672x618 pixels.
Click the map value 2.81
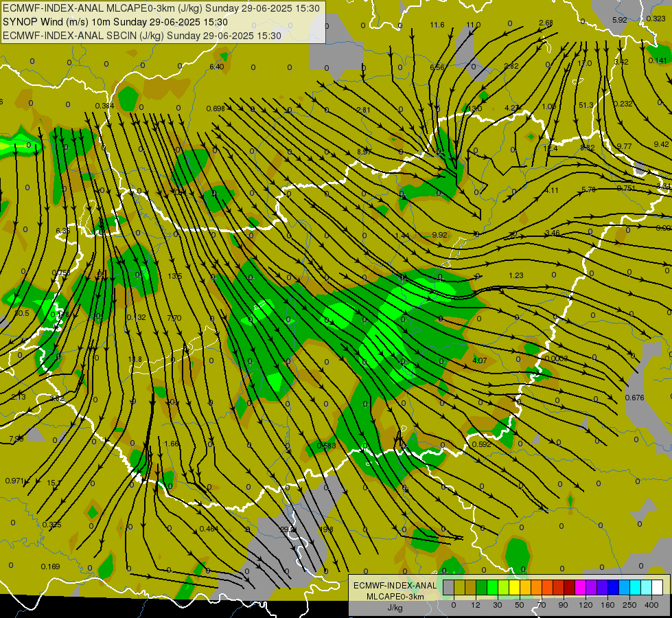point(363,110)
